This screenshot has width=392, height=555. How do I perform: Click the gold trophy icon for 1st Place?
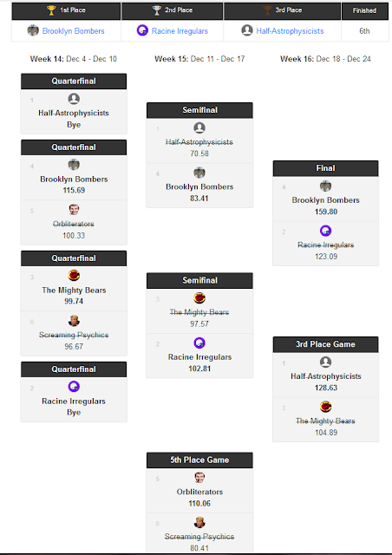point(51,10)
